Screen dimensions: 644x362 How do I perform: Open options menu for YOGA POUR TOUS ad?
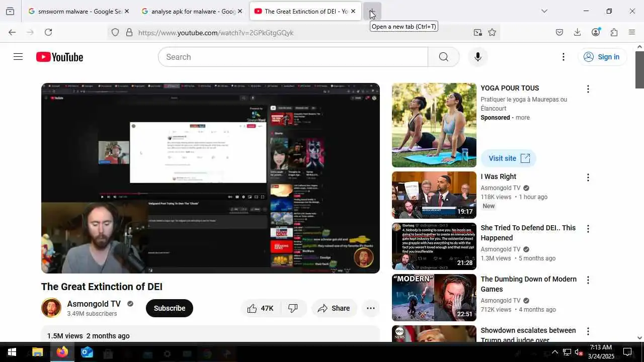pyautogui.click(x=588, y=89)
